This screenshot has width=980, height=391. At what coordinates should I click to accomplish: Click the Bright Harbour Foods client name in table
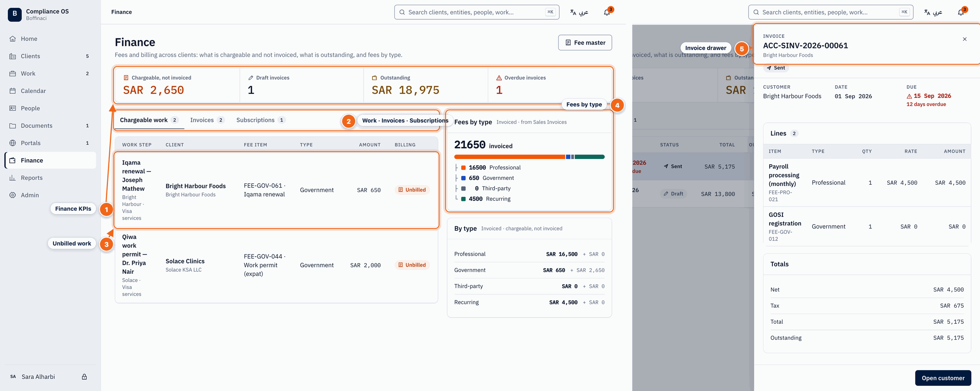click(x=196, y=186)
